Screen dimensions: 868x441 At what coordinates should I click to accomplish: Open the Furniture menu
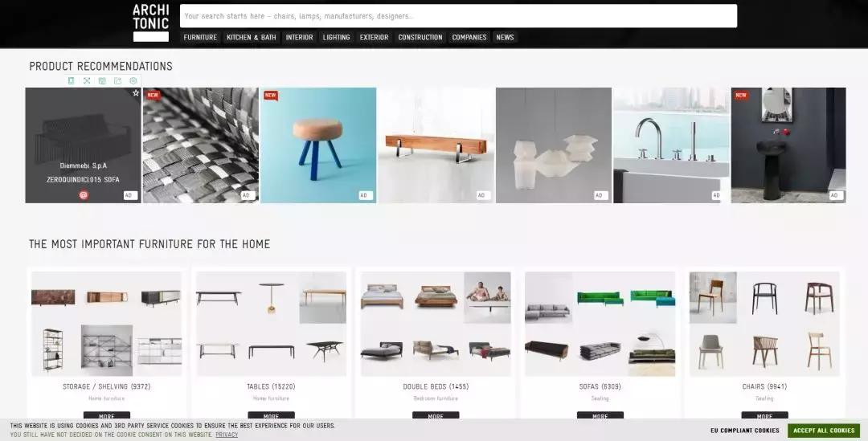[x=200, y=37]
